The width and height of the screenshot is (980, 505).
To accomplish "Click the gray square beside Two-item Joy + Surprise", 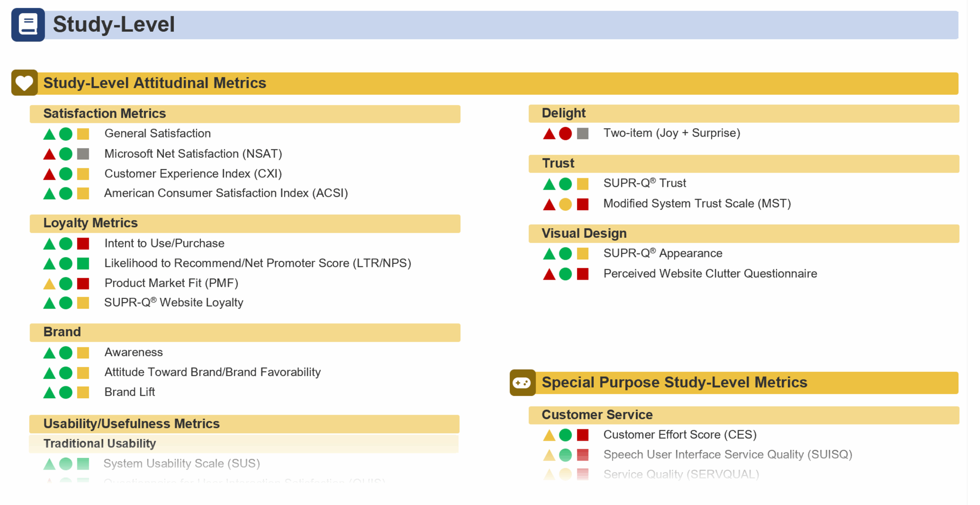I will tap(582, 134).
